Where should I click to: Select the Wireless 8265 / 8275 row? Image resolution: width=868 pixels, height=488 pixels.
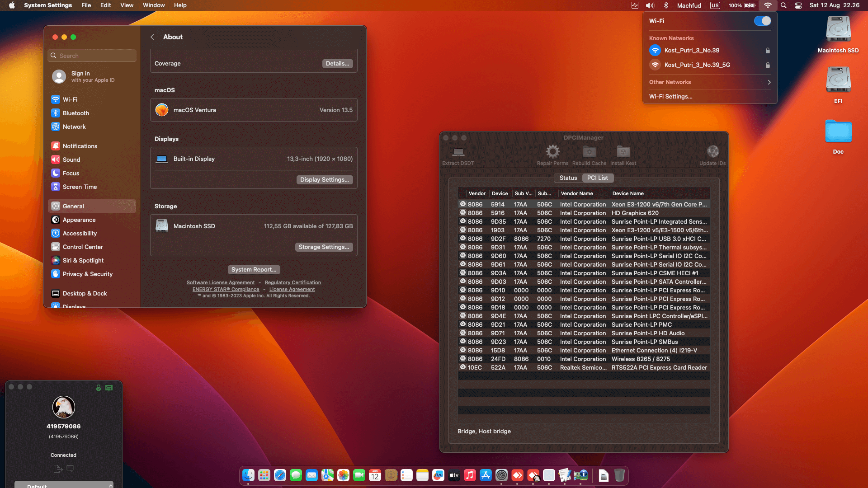click(584, 359)
